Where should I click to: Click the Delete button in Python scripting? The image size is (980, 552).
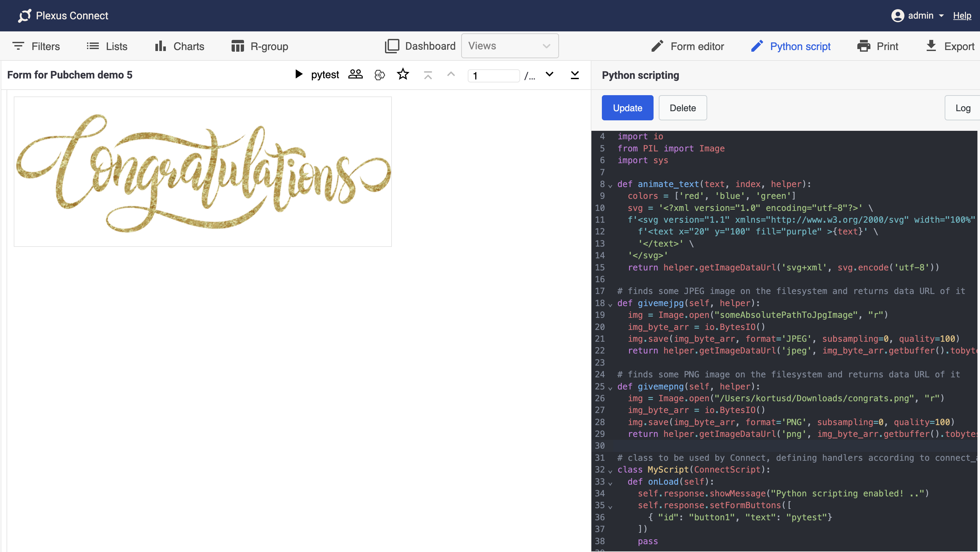(x=682, y=108)
